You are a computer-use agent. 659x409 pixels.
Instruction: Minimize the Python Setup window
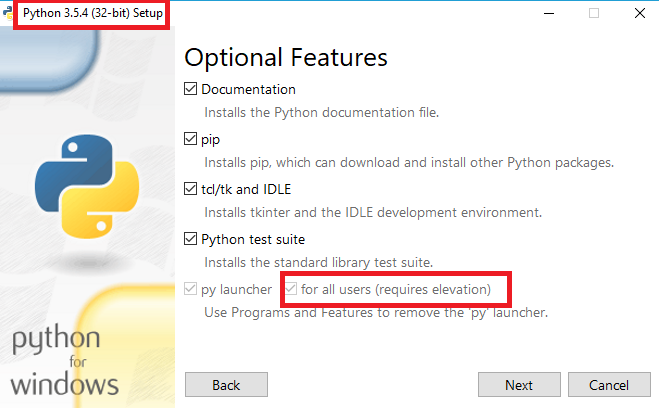coord(549,13)
